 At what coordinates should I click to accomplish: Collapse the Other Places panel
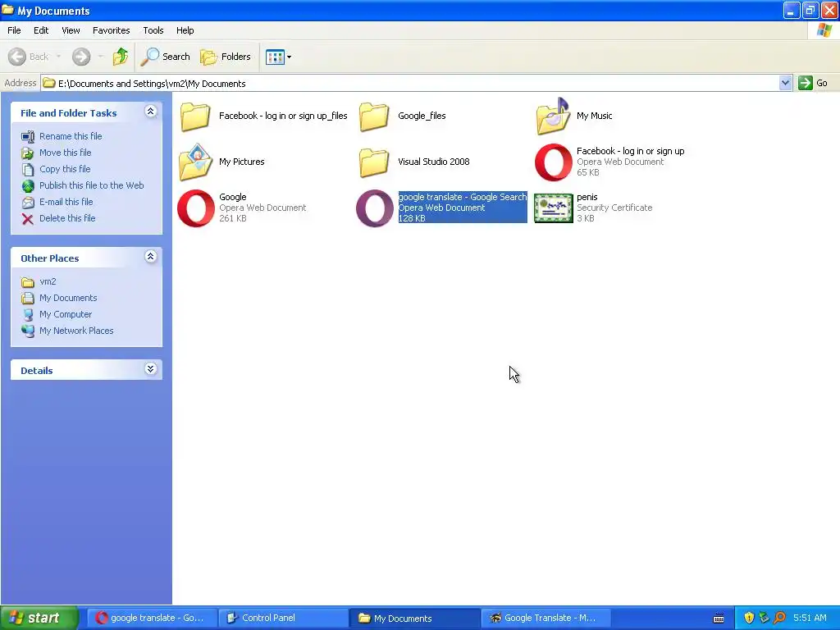coord(151,257)
